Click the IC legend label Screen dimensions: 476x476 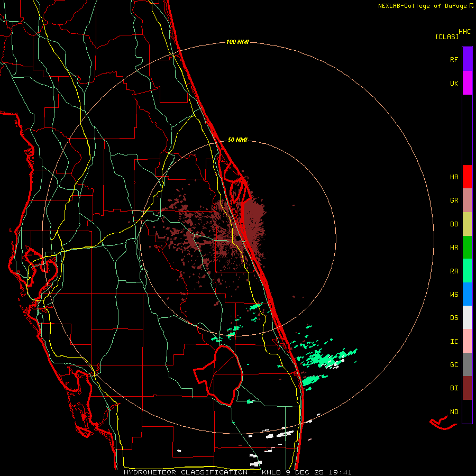454,342
